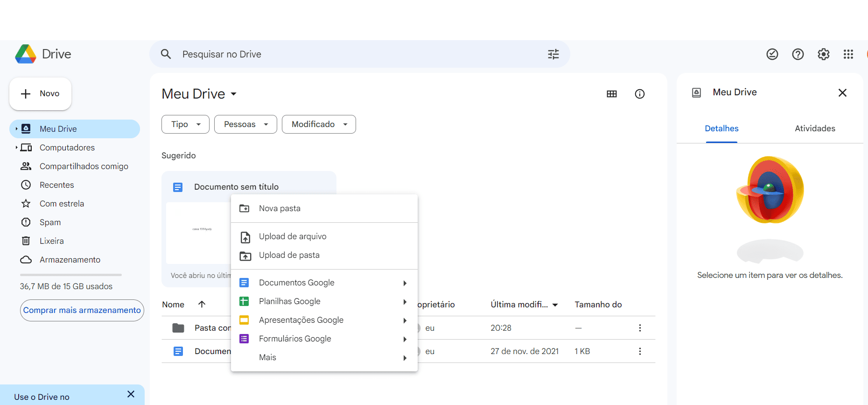
Task: Open the Pessoas filter dropdown
Action: pyautogui.click(x=245, y=124)
